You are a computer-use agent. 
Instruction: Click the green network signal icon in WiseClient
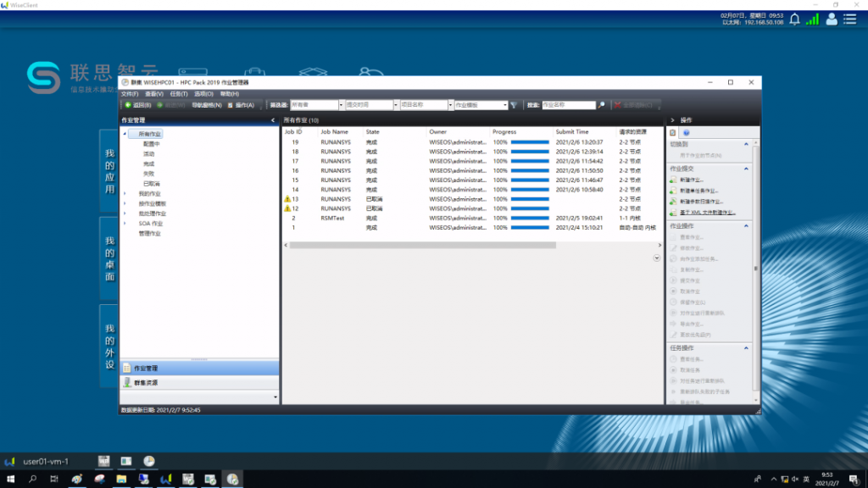coord(813,19)
